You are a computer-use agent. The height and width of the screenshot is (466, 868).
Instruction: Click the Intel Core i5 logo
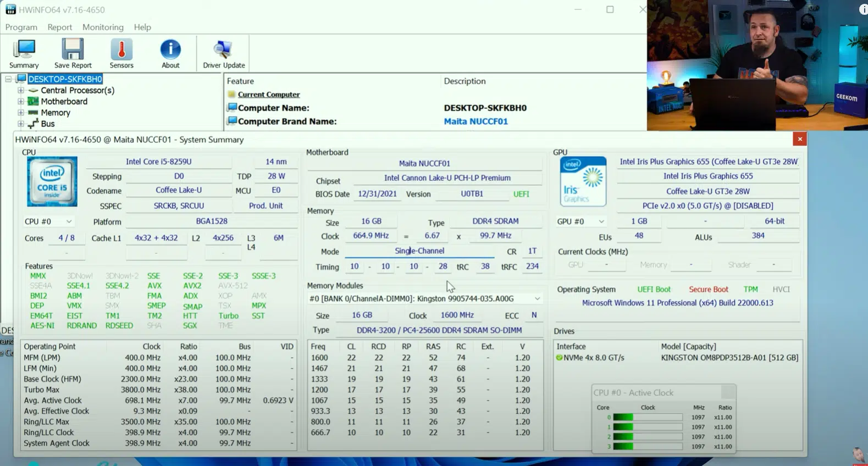52,182
